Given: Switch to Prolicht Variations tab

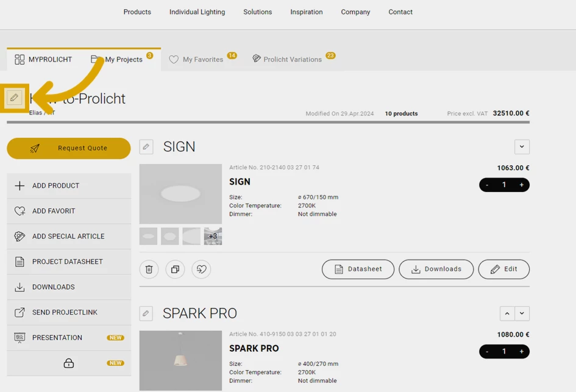Looking at the screenshot, I should pos(292,60).
